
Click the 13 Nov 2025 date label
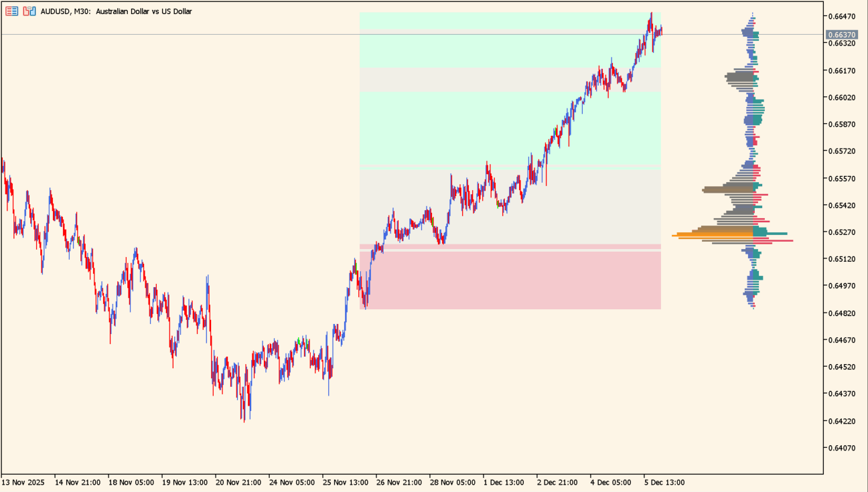tap(23, 482)
